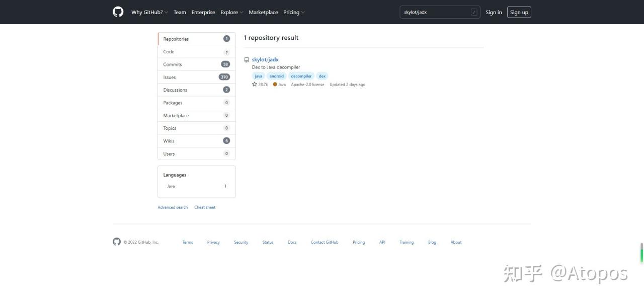Viewport: 644px width, 302px height.
Task: Open GitHub home via Octocat logo in header
Action: point(118,12)
